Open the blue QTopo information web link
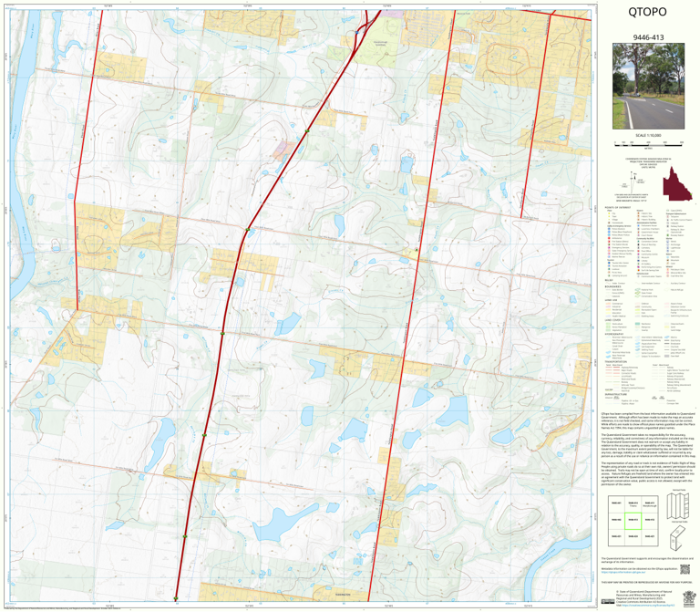Viewport: 700px width, 612px height. (623, 571)
